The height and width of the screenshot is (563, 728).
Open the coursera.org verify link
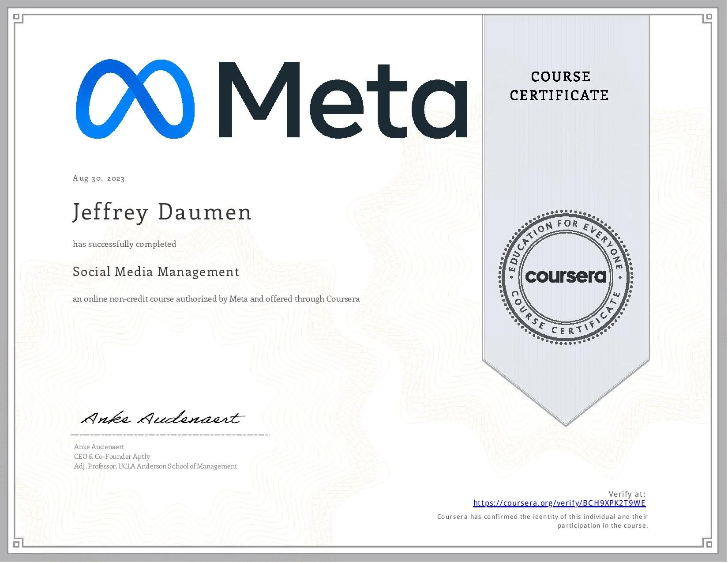point(559,503)
